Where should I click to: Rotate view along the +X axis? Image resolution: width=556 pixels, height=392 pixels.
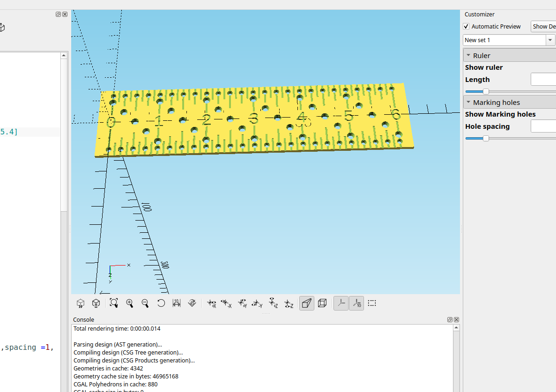211,303
